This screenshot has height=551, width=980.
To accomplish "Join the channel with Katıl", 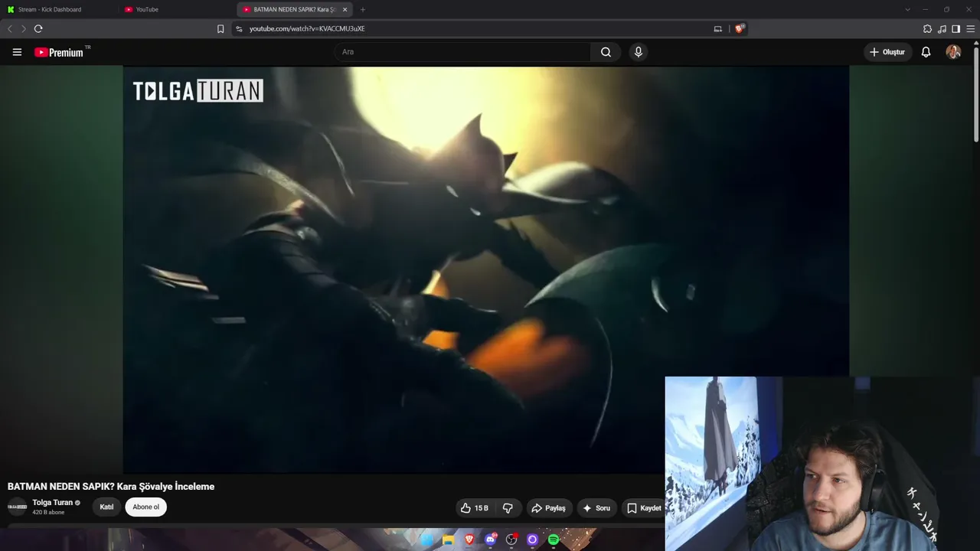I will [106, 507].
